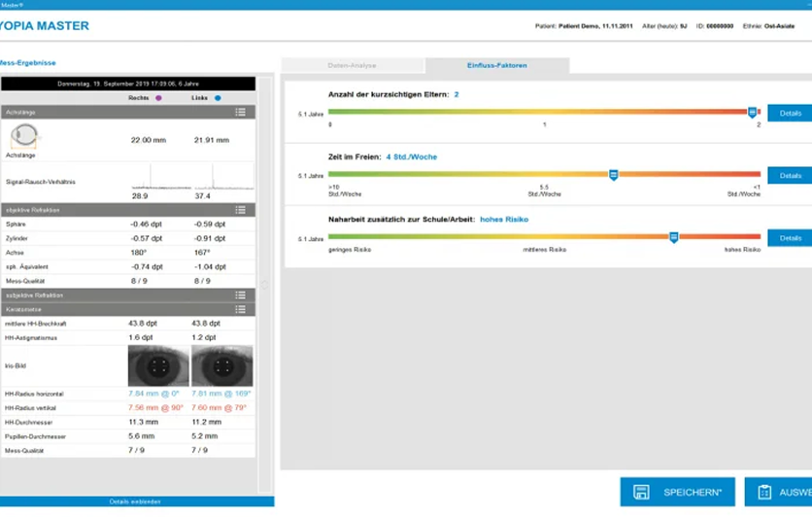This screenshot has width=812, height=517.
Task: Click the purple Rechts eye dot
Action: (x=158, y=98)
